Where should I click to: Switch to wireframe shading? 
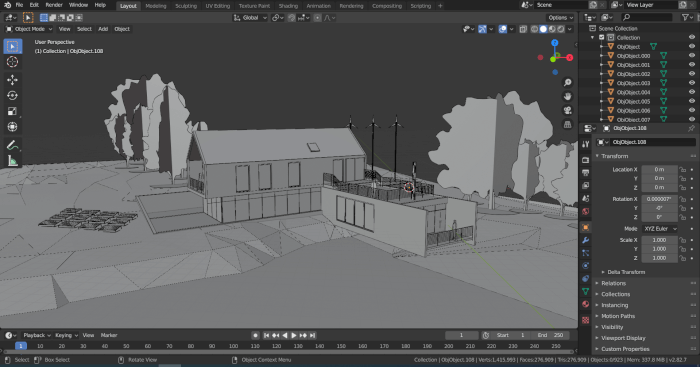click(x=534, y=29)
